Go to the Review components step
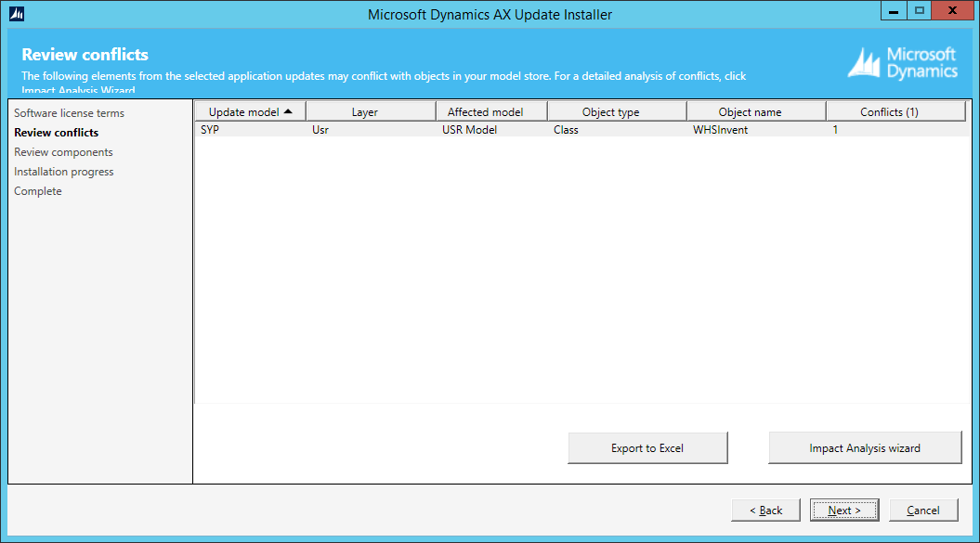The image size is (980, 543). [63, 152]
